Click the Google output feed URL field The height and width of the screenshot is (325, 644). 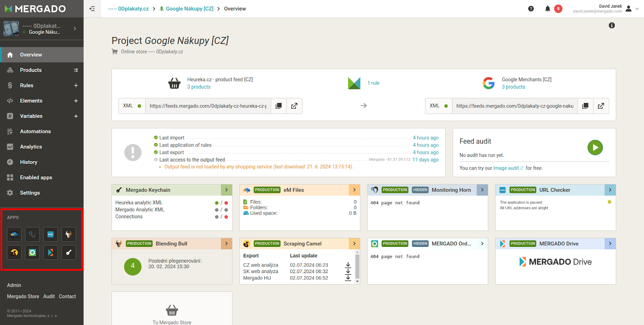515,106
